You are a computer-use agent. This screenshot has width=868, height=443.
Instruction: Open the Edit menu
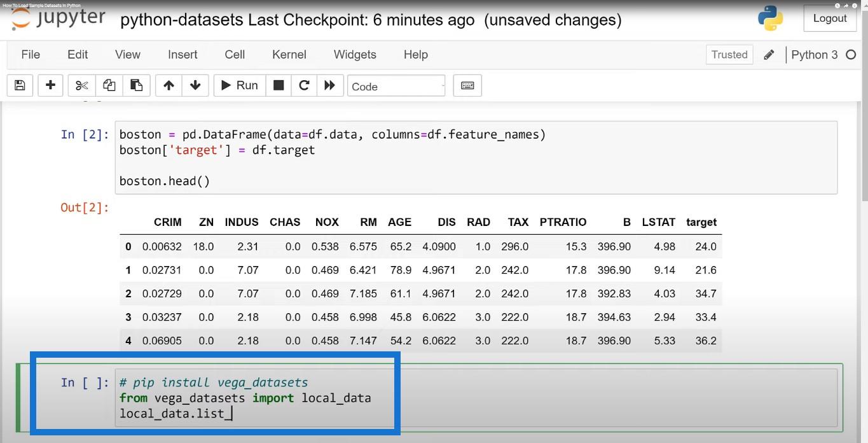tap(78, 55)
